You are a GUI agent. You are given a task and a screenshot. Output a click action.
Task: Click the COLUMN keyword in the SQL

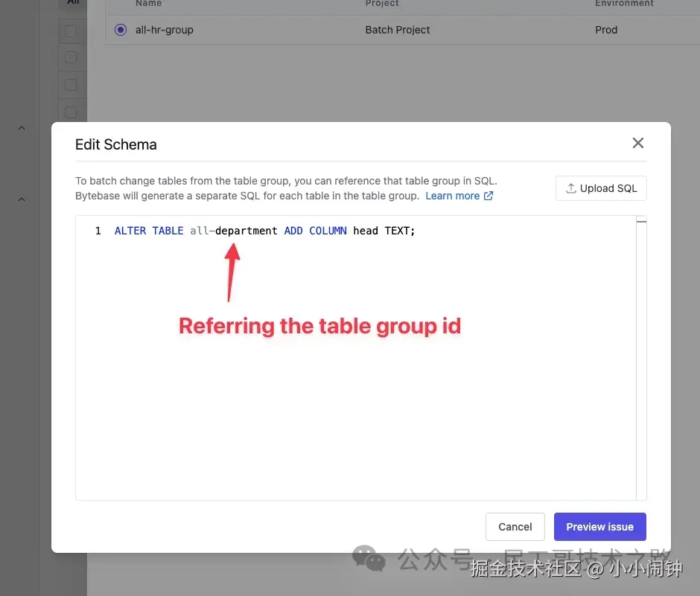328,231
